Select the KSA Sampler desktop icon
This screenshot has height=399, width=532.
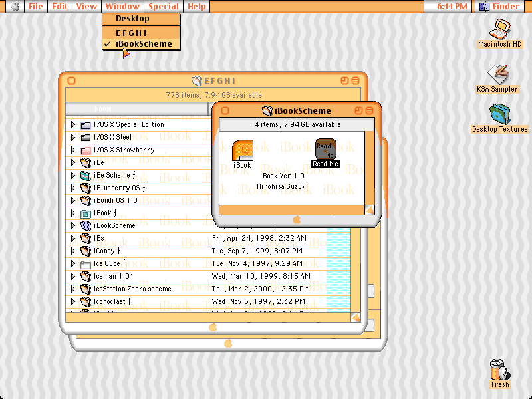point(497,74)
